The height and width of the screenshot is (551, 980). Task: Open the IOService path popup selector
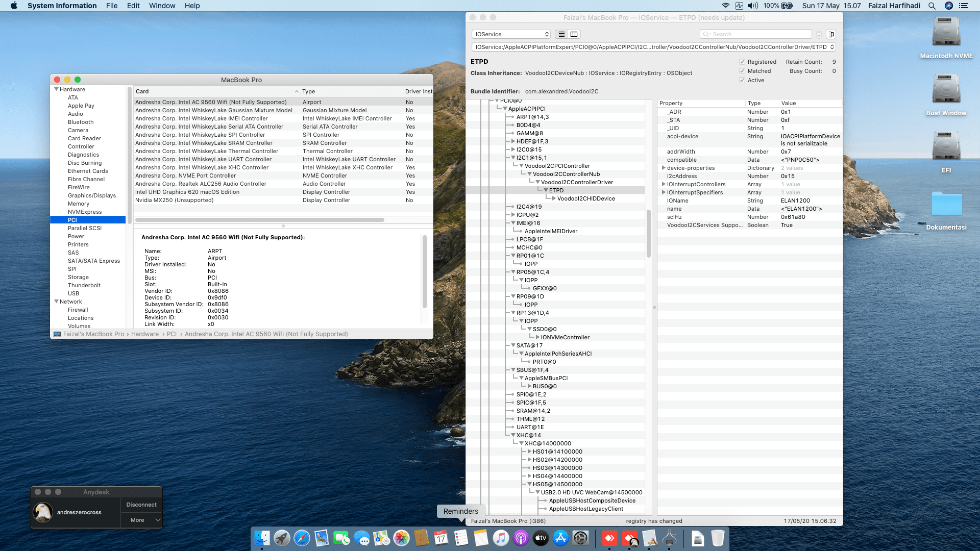coord(653,47)
